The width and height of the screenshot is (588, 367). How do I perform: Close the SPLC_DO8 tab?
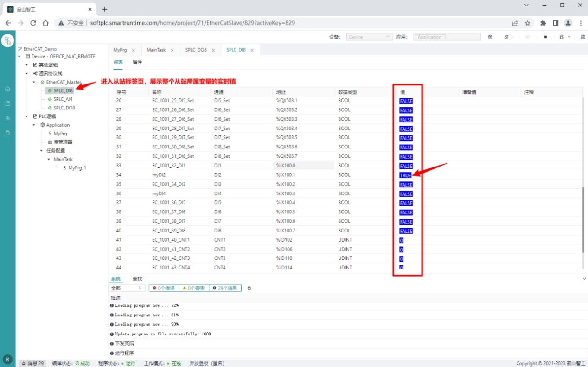pyautogui.click(x=213, y=50)
